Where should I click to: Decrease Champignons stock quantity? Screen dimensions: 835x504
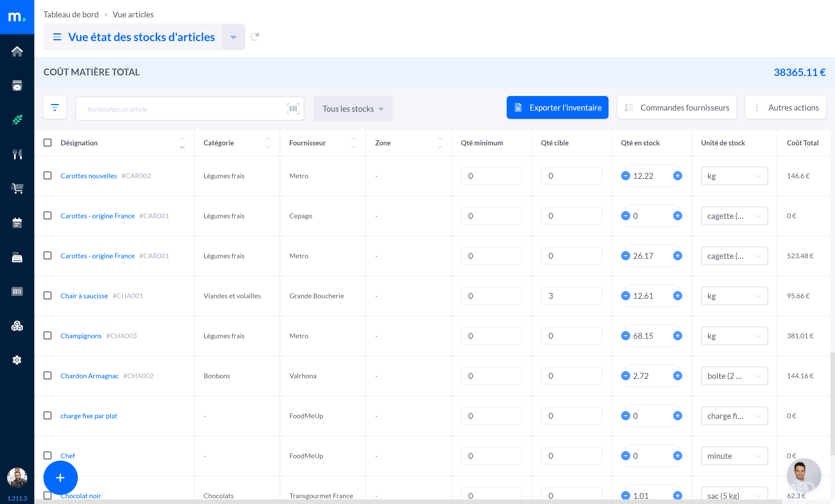(626, 336)
